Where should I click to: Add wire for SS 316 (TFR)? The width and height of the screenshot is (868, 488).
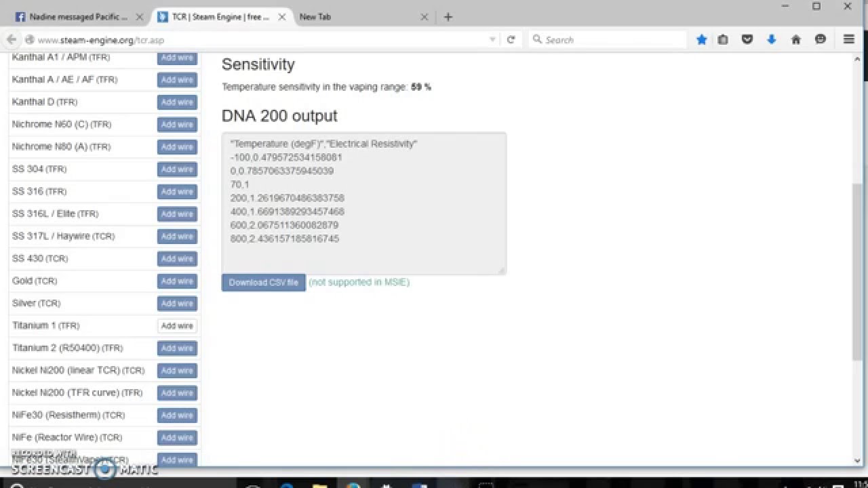pyautogui.click(x=177, y=192)
